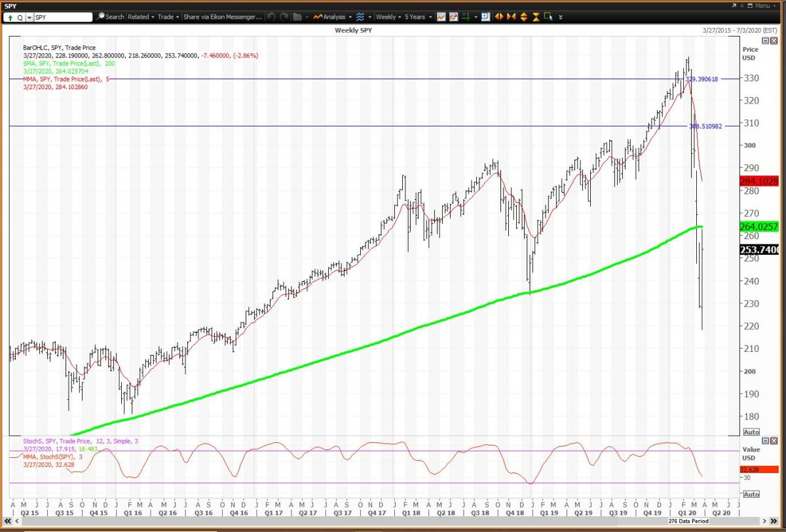786x532 pixels.
Task: Click the vertical compress arrows icon
Action: pos(536,17)
